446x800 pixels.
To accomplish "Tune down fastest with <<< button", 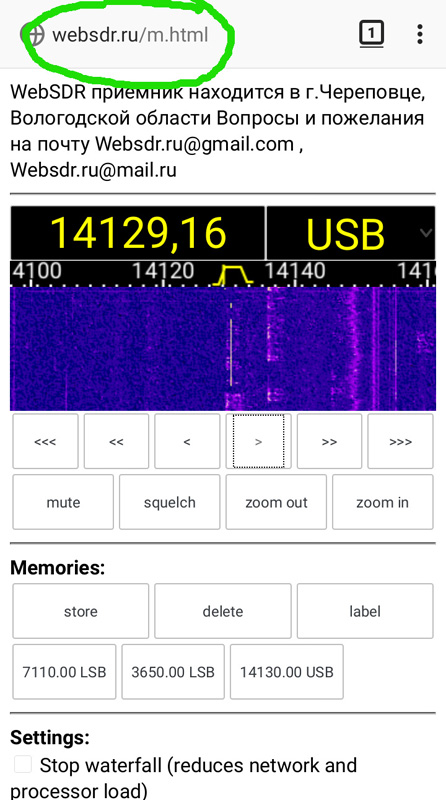I will pos(45,441).
